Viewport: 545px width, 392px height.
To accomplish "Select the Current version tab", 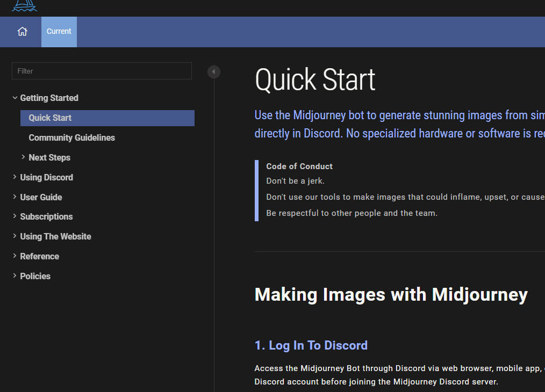I will pyautogui.click(x=59, y=32).
